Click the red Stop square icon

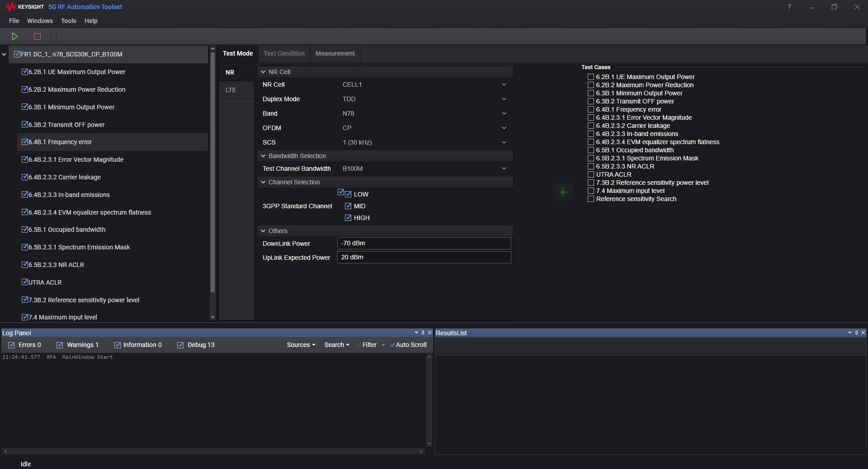38,36
